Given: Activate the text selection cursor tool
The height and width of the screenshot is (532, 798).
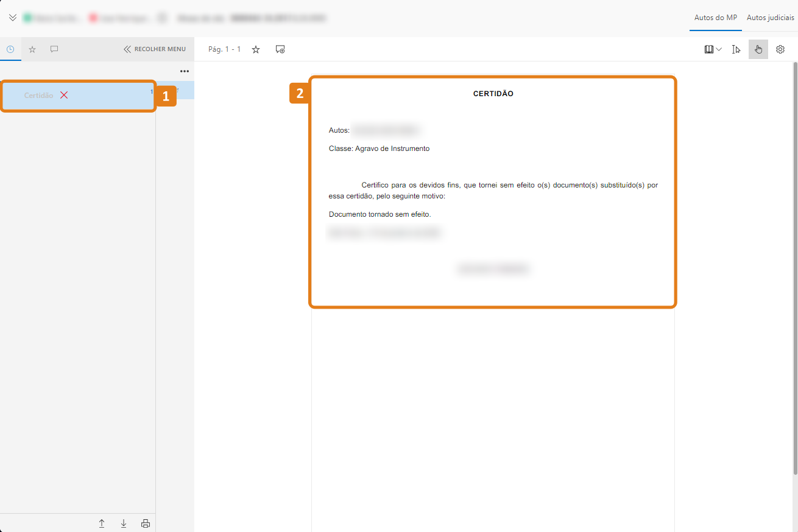Looking at the screenshot, I should [736, 49].
